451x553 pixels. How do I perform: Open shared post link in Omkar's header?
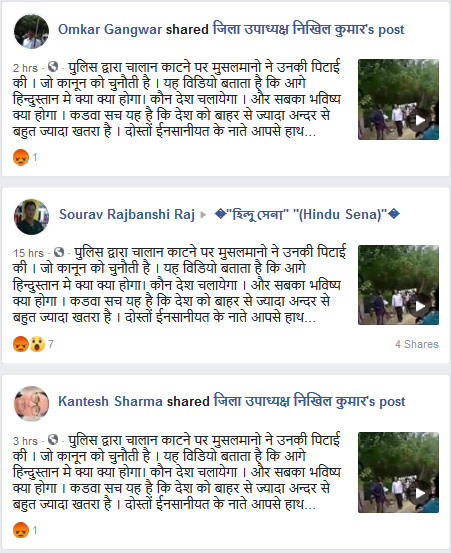coord(309,29)
